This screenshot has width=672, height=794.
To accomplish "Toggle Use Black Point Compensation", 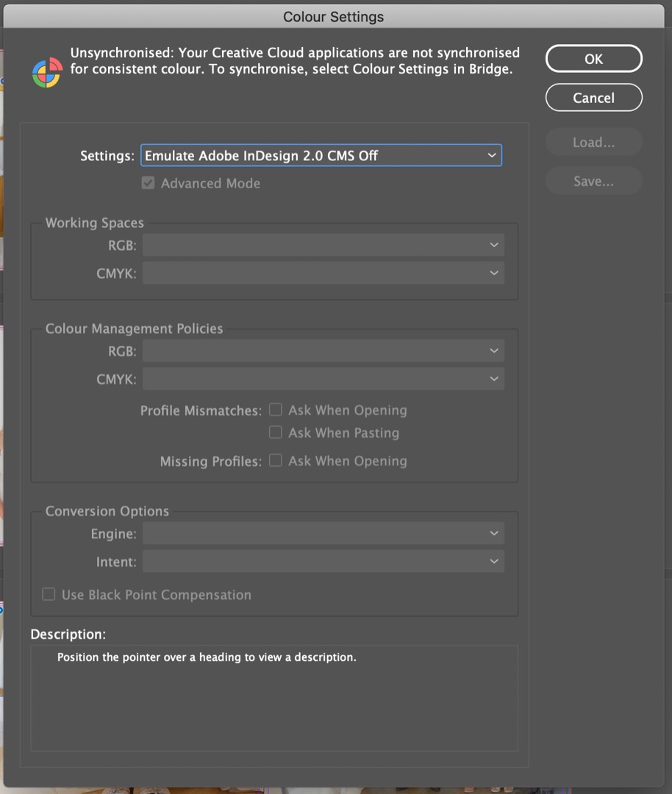I will click(x=49, y=594).
